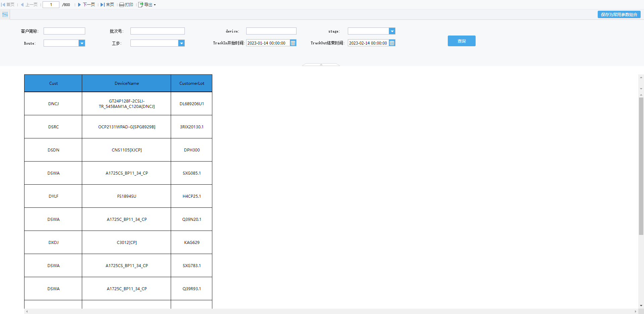Select device FS1894SU cell
644x314 pixels.
click(x=126, y=196)
